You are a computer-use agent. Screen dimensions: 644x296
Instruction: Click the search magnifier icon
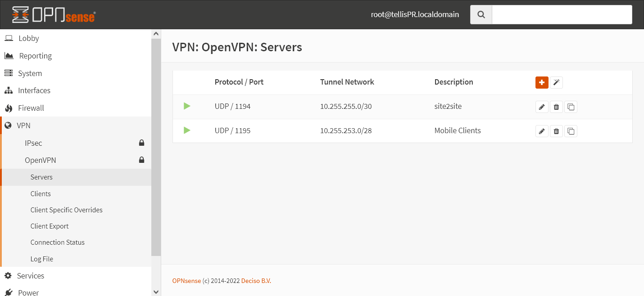(481, 14)
